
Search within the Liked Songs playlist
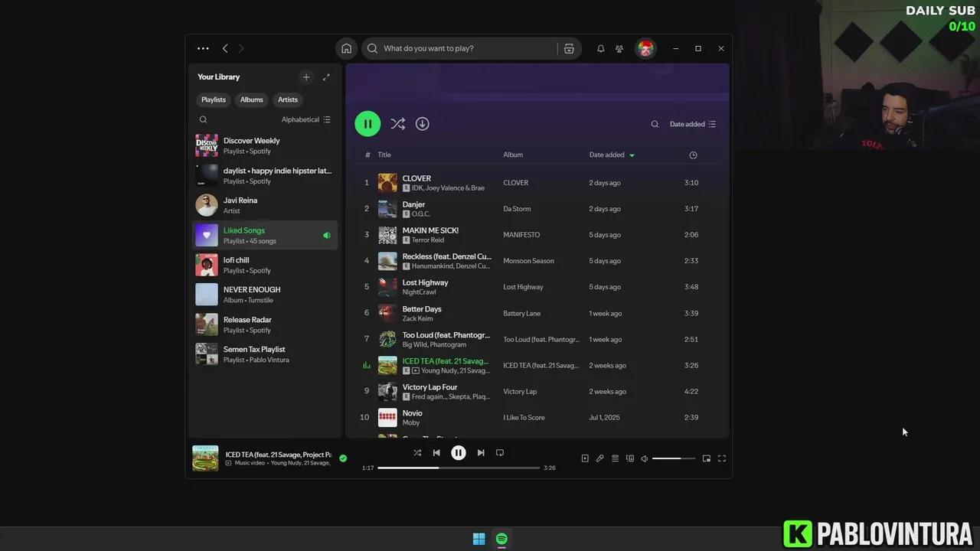(655, 124)
